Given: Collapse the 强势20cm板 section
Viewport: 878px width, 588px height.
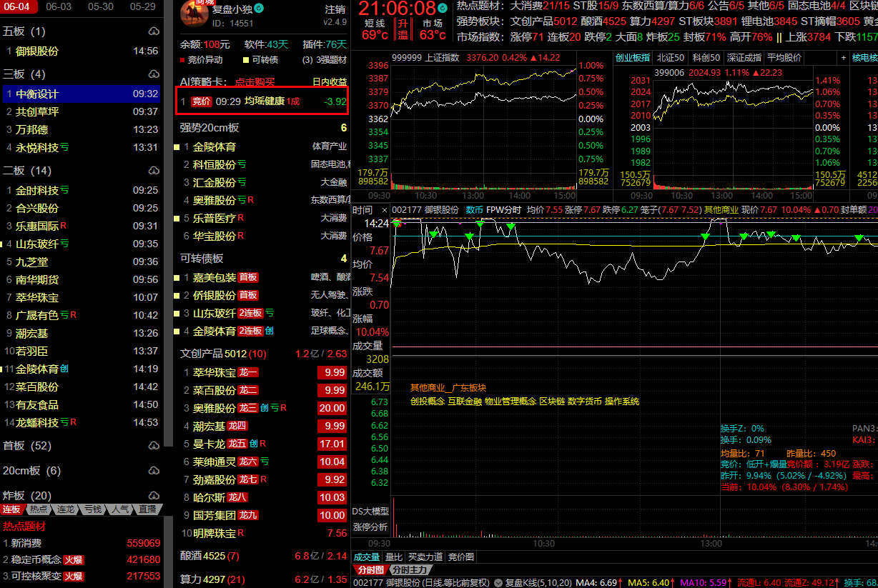Looking at the screenshot, I should (209, 128).
